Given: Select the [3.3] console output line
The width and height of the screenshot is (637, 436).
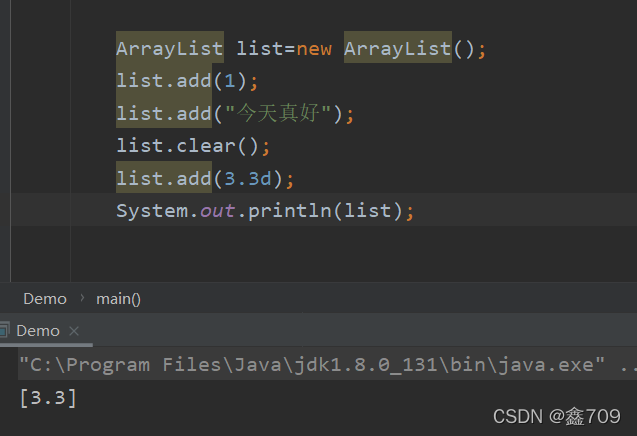Looking at the screenshot, I should pyautogui.click(x=48, y=397).
